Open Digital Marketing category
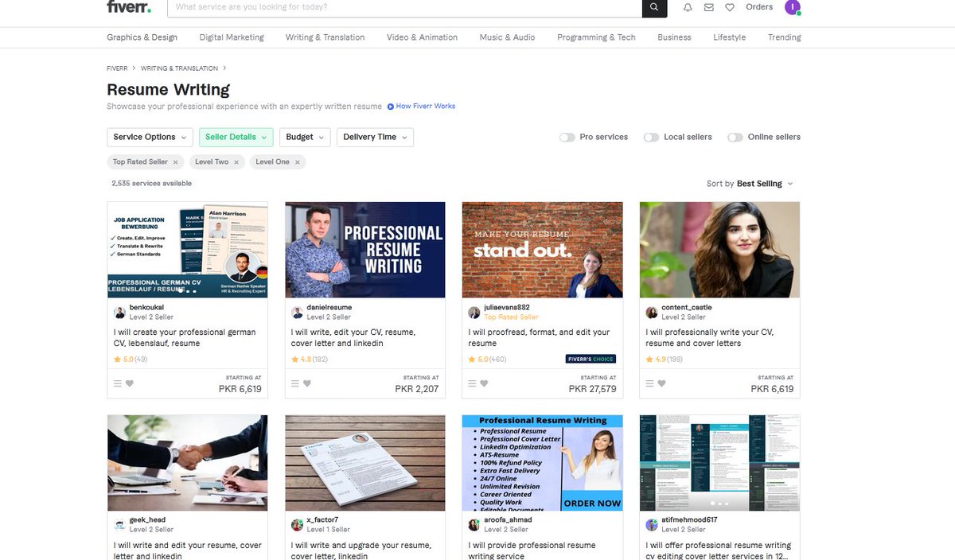 [232, 37]
